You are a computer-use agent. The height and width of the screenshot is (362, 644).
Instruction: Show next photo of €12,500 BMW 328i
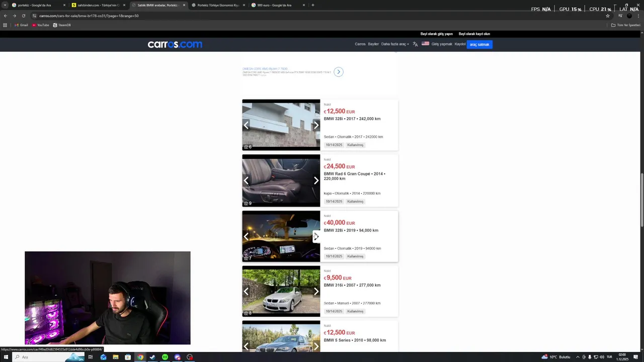(x=316, y=125)
